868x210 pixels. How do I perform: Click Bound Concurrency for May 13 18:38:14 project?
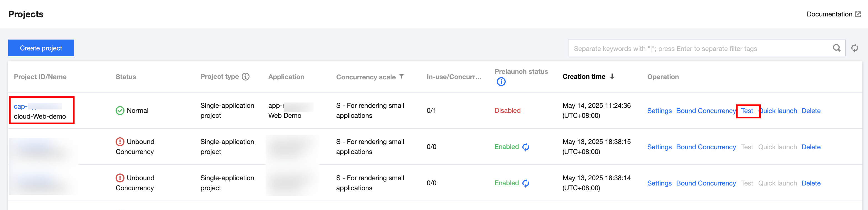tap(705, 183)
